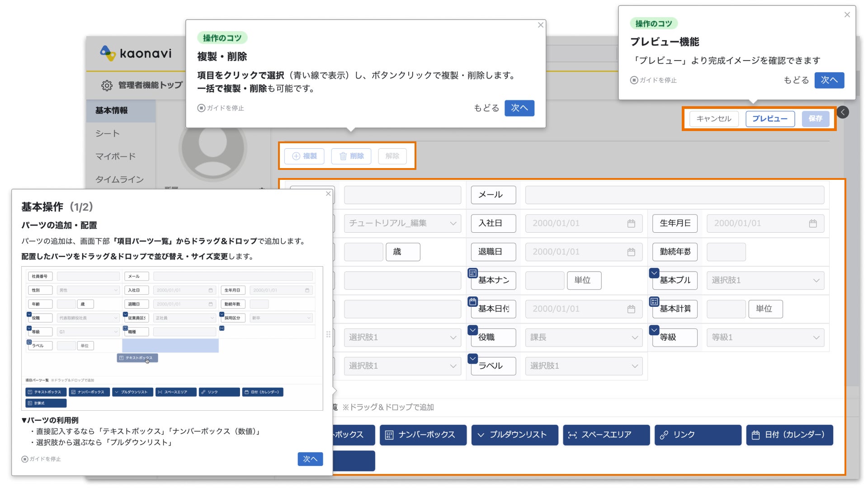868x488 pixels.
Task: Click the メール text input field
Action: pos(674,195)
